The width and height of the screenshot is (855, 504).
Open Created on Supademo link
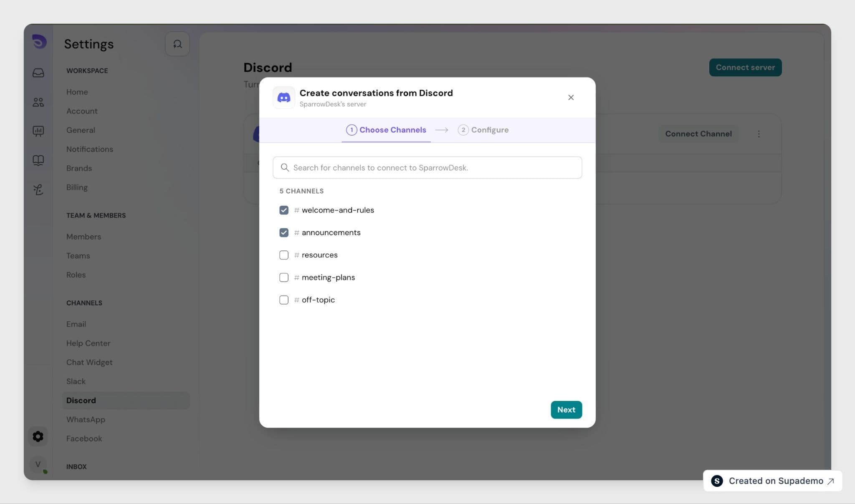tap(773, 481)
